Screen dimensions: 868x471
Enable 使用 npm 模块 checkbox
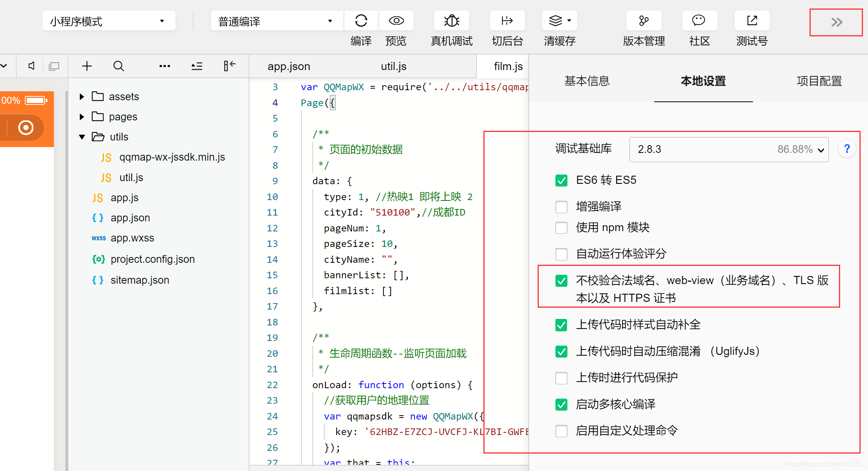coord(561,228)
